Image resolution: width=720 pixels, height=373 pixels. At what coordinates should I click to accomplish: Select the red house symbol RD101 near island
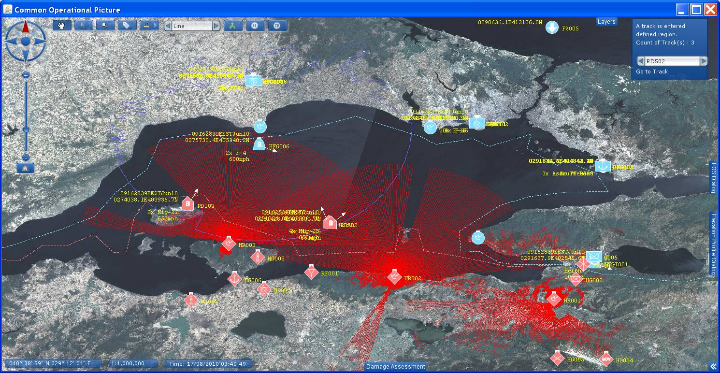coord(187,203)
